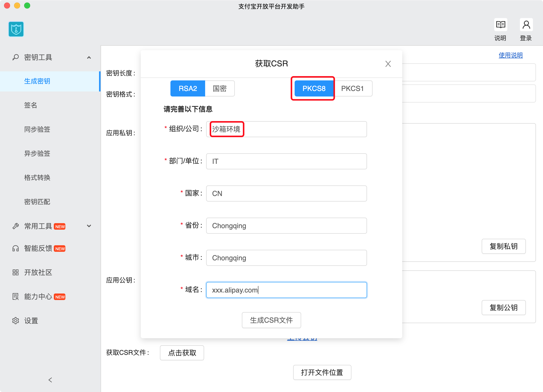The width and height of the screenshot is (543, 392).
Task: Close the 获取CSR dialog
Action: [388, 64]
